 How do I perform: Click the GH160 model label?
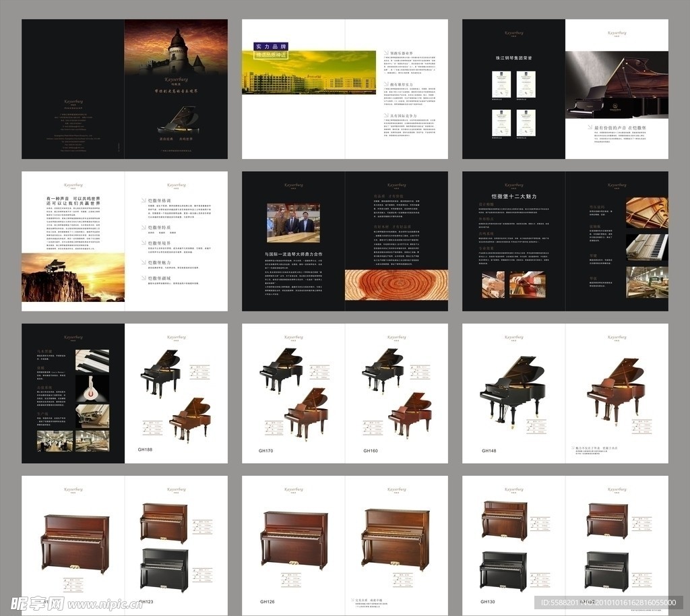pyautogui.click(x=371, y=451)
